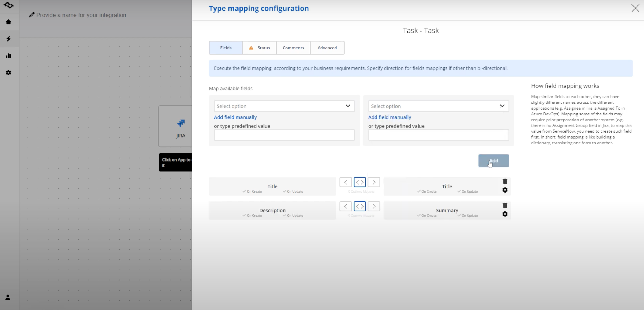Expand the right Select option field dropdown
Image resolution: width=644 pixels, height=310 pixels.
click(438, 106)
